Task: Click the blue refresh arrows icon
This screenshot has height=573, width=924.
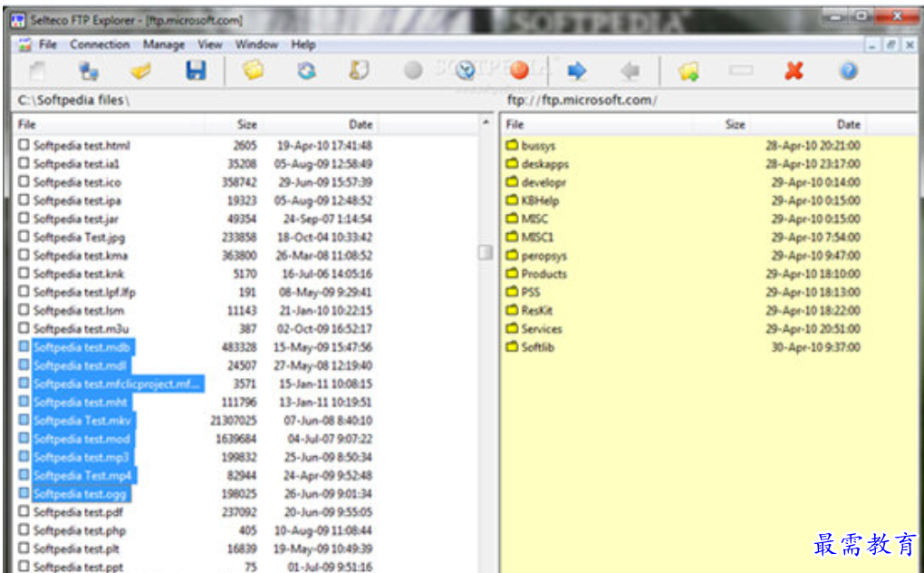Action: [x=306, y=71]
